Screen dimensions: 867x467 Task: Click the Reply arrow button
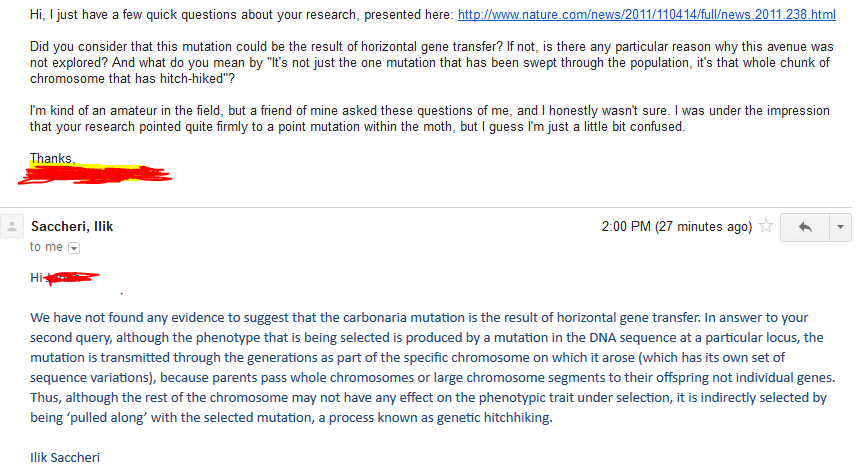tap(805, 227)
